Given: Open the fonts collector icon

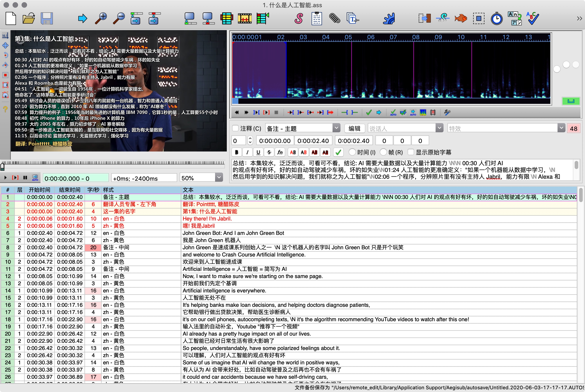Looking at the screenshot, I should 353,18.
